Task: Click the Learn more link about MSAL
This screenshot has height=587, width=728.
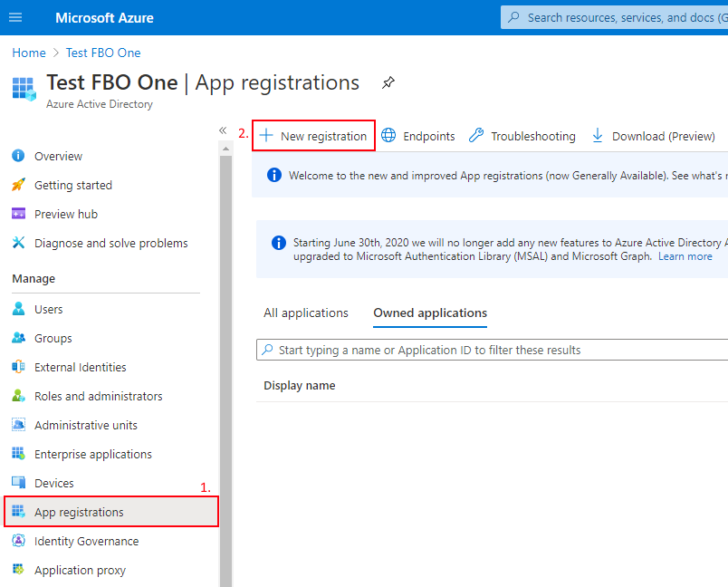Action: 685,256
